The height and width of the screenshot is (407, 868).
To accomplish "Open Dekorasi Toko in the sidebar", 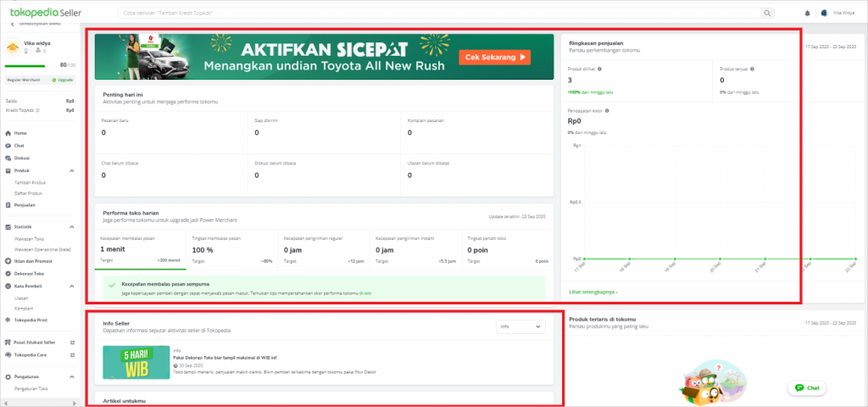I will click(29, 274).
